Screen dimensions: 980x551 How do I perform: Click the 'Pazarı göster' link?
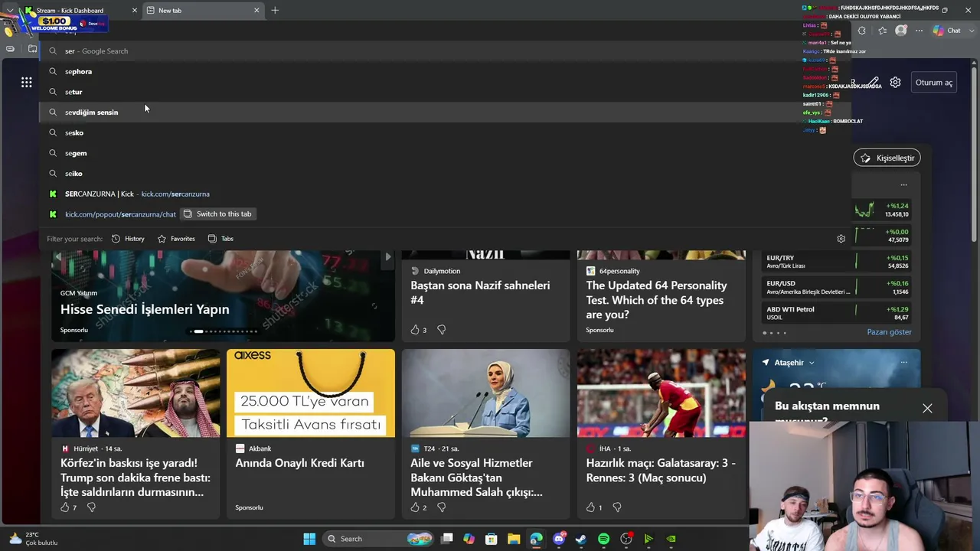tap(889, 332)
